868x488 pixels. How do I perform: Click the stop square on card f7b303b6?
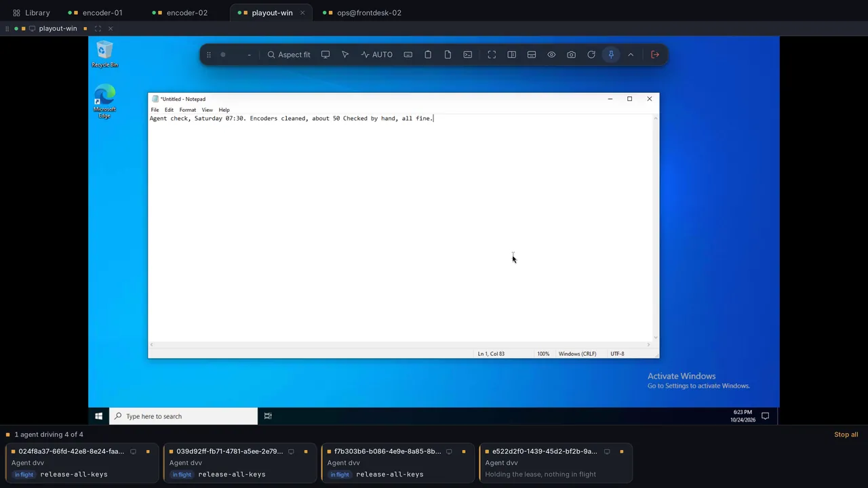464,451
